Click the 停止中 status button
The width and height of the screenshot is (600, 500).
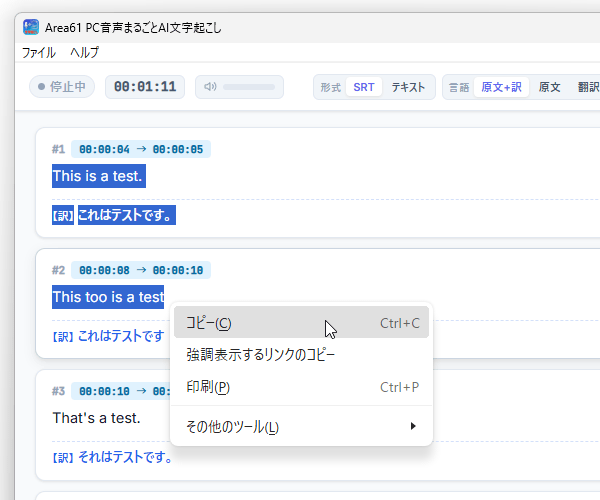(62, 87)
